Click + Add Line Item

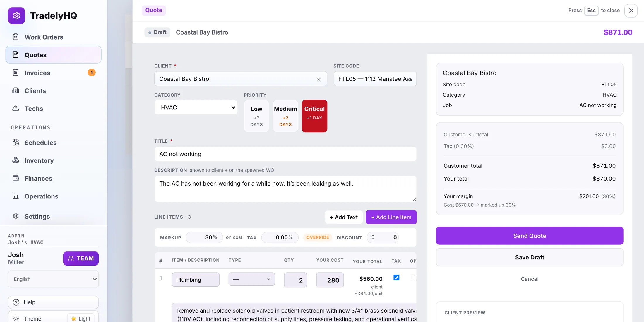click(x=391, y=217)
